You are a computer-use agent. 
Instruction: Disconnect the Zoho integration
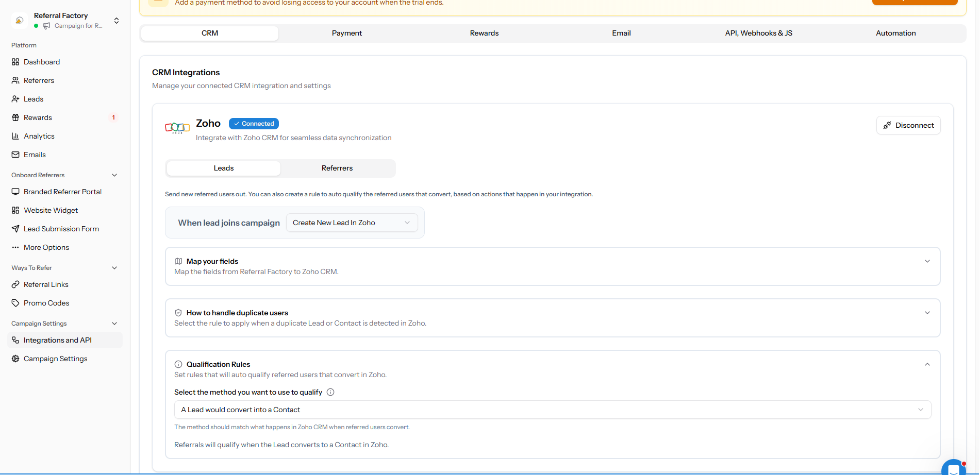pyautogui.click(x=908, y=125)
